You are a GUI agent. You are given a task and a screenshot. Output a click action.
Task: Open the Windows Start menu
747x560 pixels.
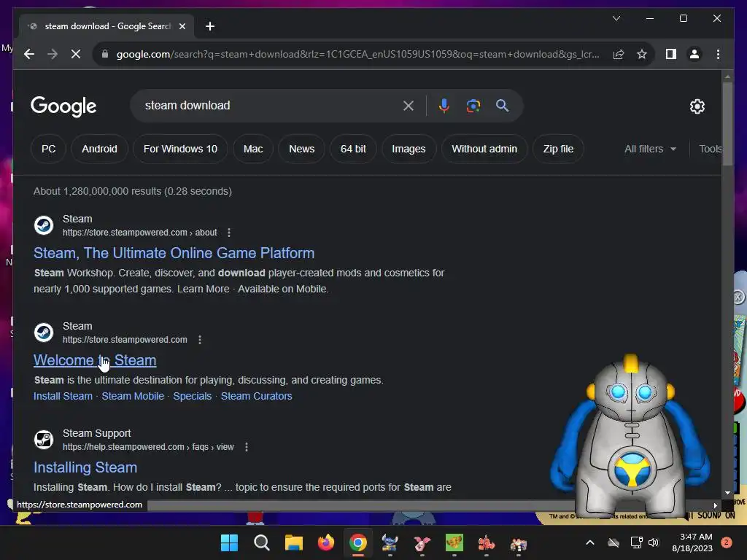pyautogui.click(x=229, y=542)
